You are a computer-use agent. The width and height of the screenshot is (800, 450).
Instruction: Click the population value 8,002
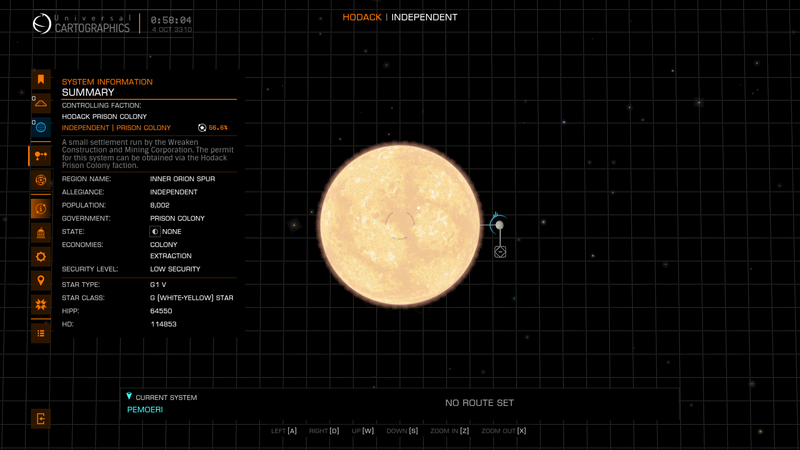(160, 205)
